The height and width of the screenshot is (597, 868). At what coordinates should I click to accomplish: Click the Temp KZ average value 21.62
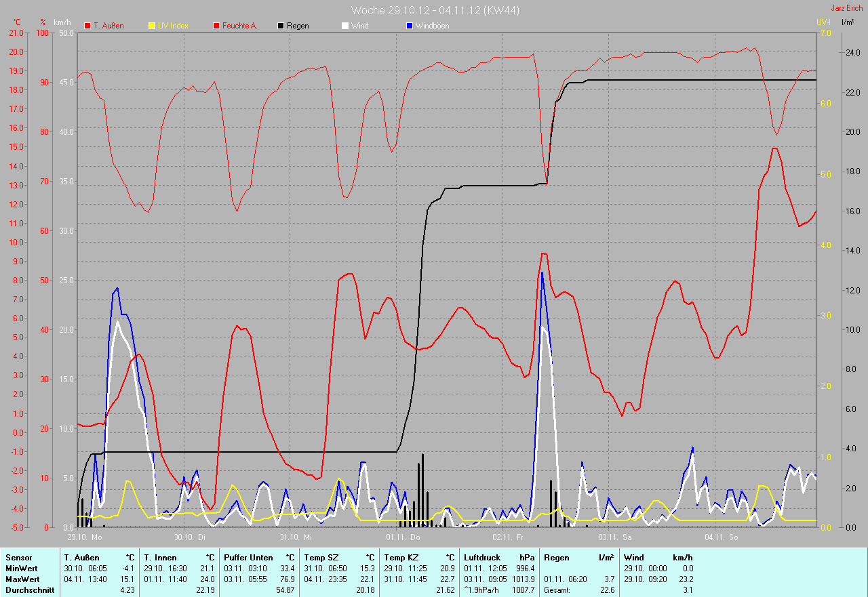point(445,590)
